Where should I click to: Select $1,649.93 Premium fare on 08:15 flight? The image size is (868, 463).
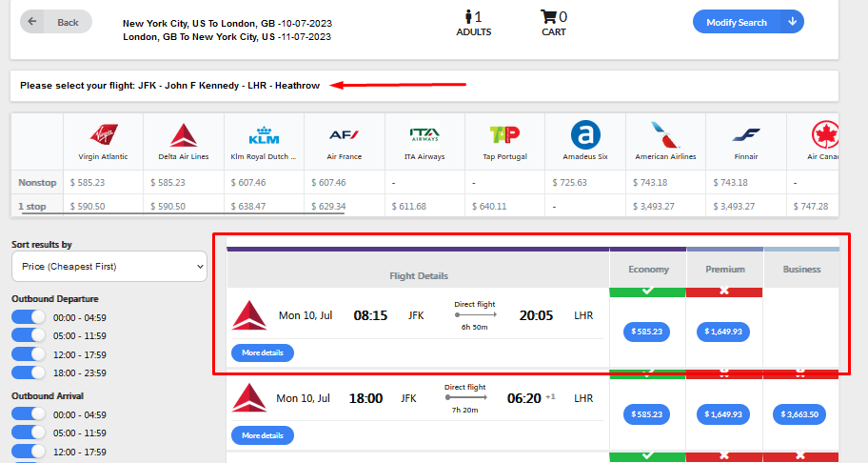(723, 332)
